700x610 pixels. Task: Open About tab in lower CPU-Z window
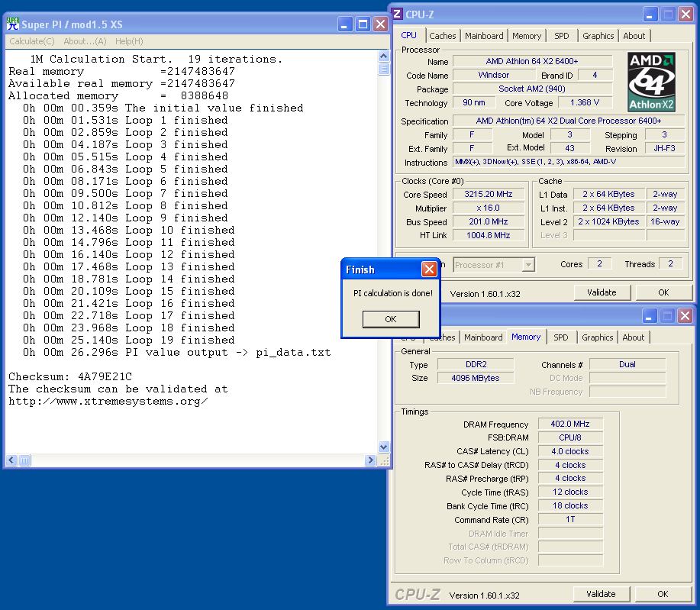coord(633,337)
